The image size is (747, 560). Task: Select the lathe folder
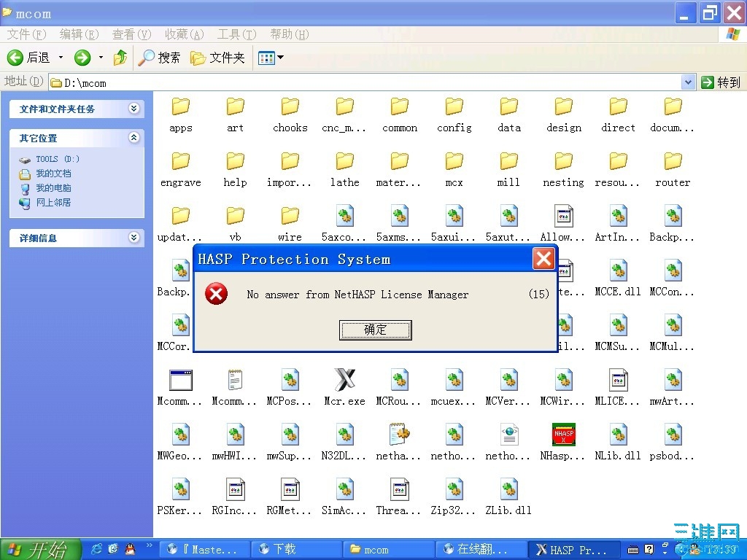(x=344, y=161)
